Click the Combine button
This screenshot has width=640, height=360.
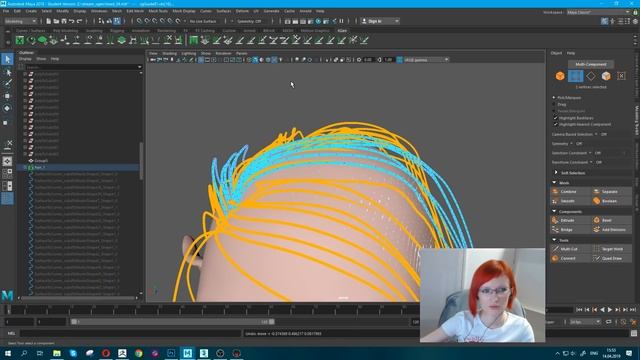571,191
